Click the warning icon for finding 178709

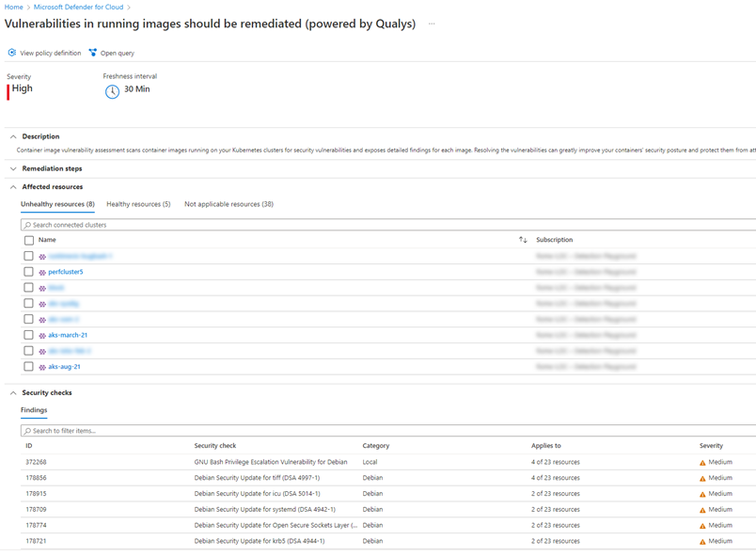(x=702, y=510)
